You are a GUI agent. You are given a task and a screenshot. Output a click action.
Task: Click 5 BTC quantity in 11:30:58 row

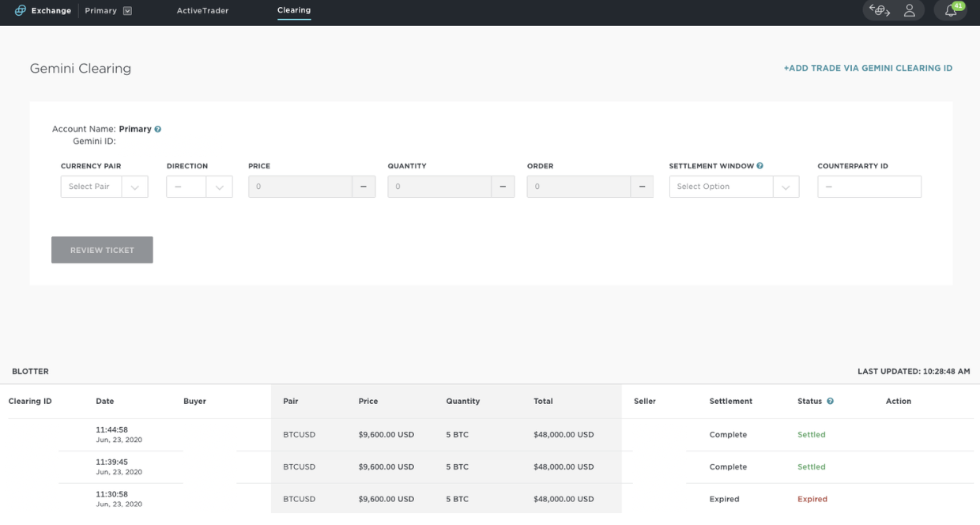tap(457, 499)
